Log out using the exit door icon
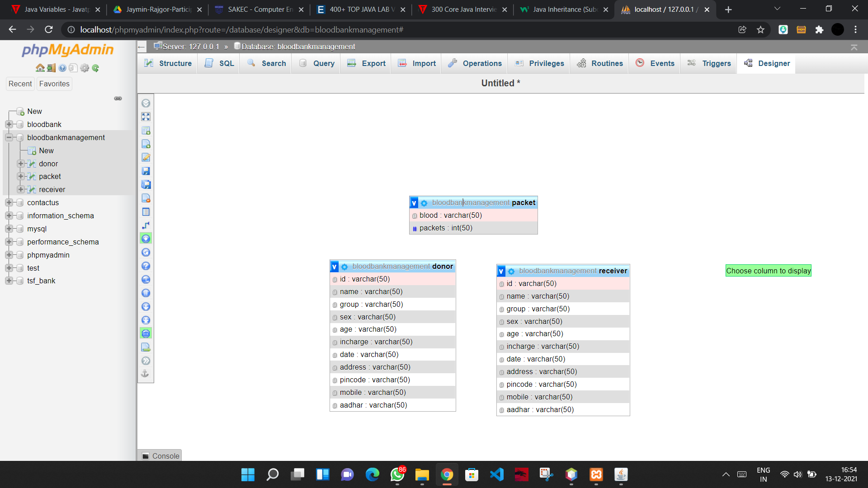The width and height of the screenshot is (868, 488). coord(50,68)
